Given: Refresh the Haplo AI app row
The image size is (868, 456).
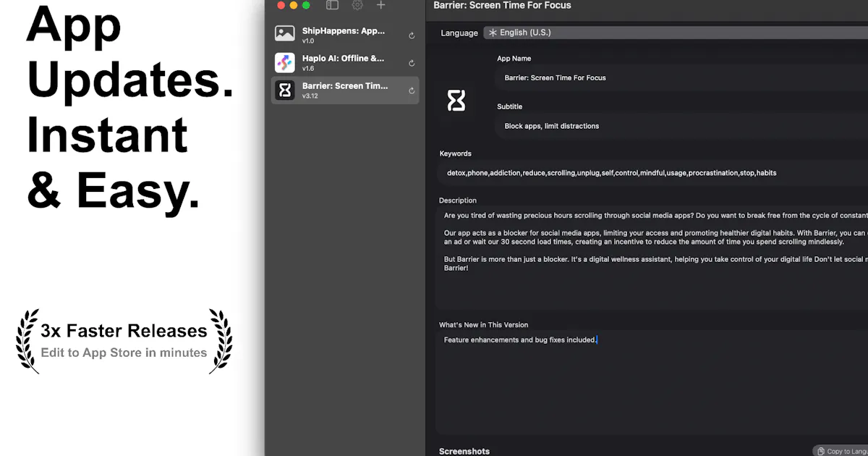Looking at the screenshot, I should (x=412, y=63).
